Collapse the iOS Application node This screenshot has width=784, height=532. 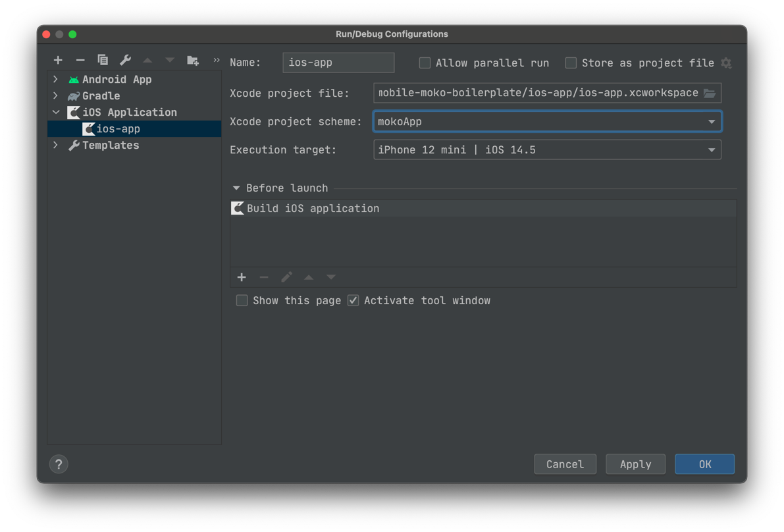tap(56, 112)
